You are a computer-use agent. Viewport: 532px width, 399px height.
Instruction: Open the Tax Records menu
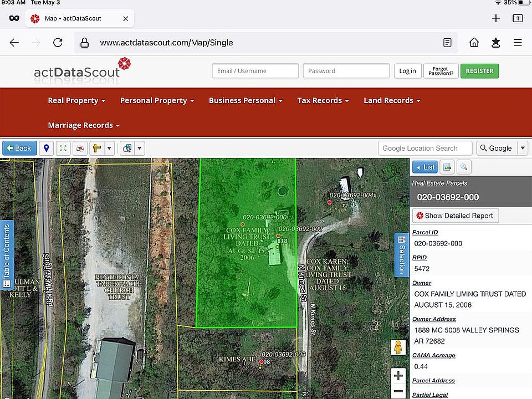tap(323, 100)
